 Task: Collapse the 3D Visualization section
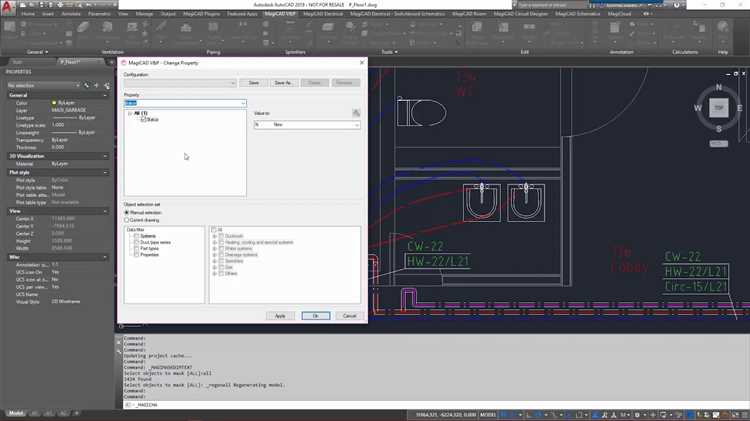tap(105, 156)
